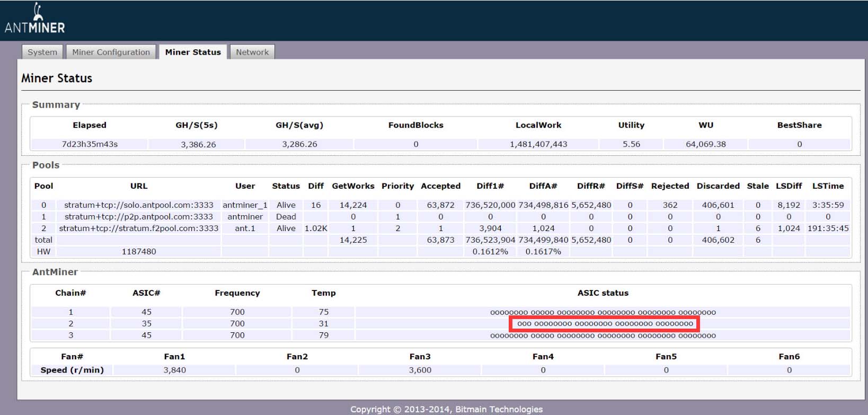Open the Network tab
868x415 pixels.
(x=252, y=52)
